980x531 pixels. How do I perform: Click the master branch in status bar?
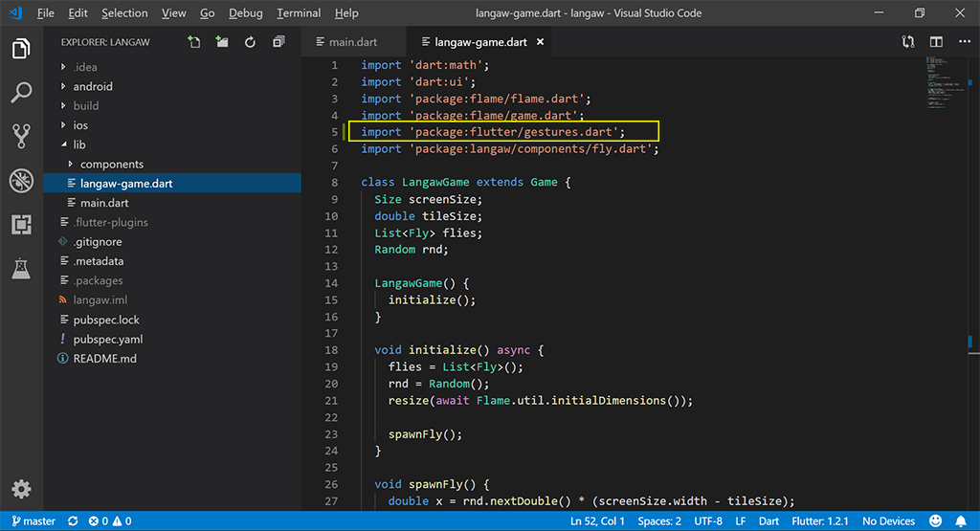tap(32, 521)
